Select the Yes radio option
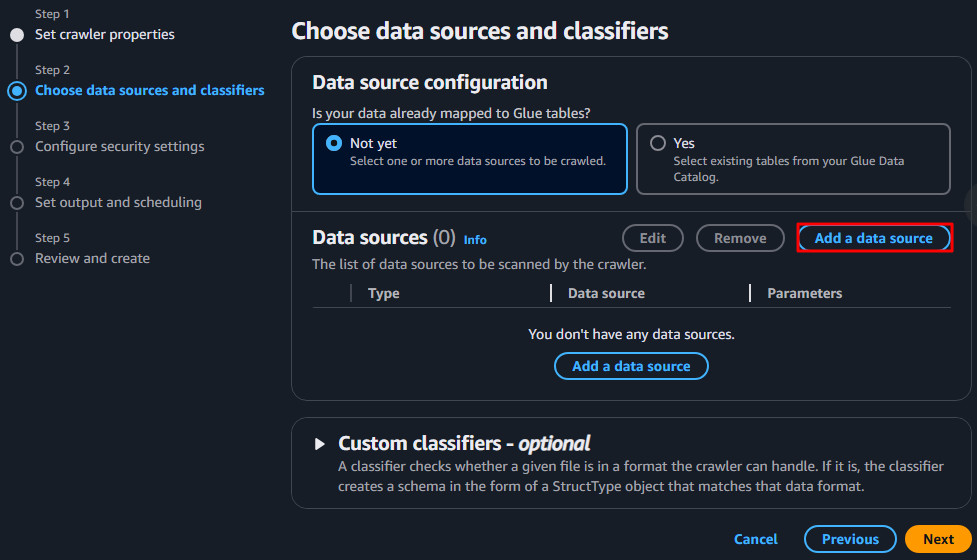This screenshot has height=560, width=977. [x=658, y=143]
